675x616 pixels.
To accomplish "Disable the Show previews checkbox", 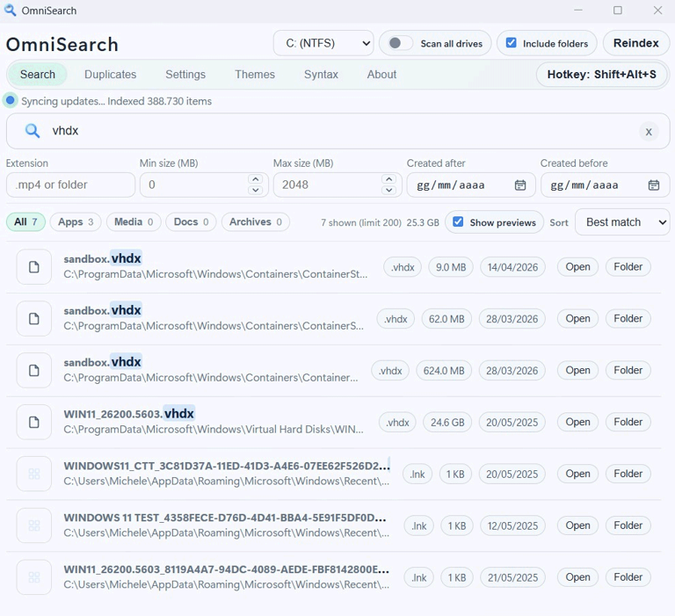I will [x=458, y=222].
